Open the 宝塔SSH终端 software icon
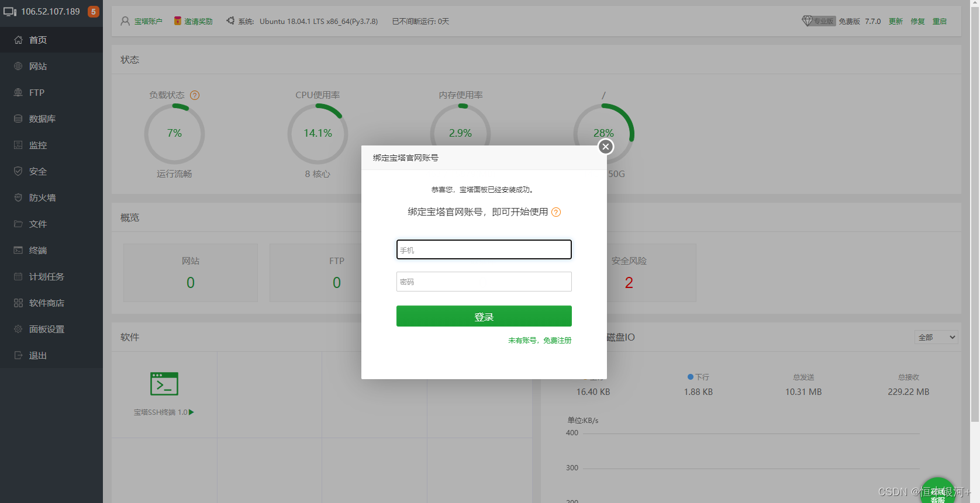This screenshot has width=980, height=503. (164, 384)
